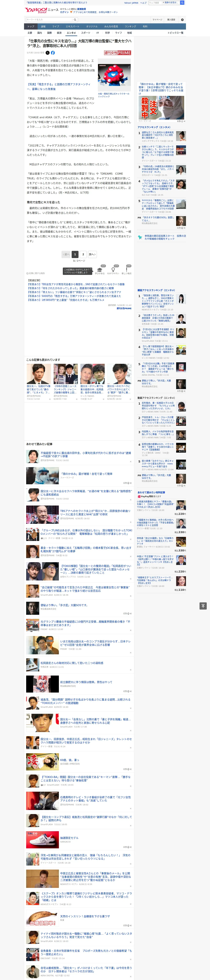Select the 国内 category tab
This screenshot has width=210, height=980.
(40, 33)
